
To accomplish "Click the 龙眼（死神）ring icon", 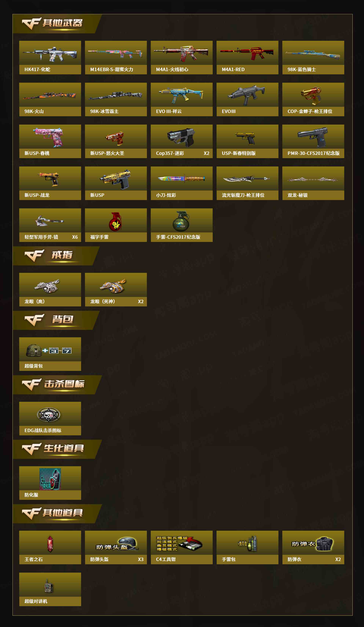I will (x=113, y=286).
